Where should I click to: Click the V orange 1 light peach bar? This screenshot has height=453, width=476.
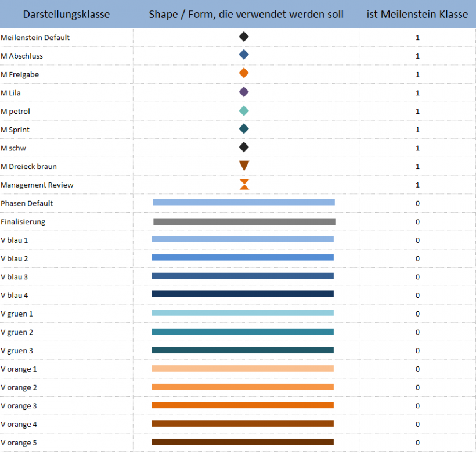pyautogui.click(x=243, y=368)
